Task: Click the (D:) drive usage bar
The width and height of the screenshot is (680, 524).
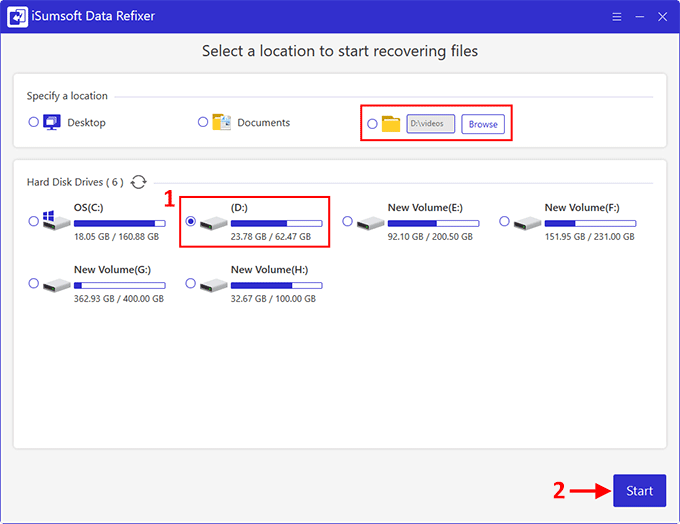Action: (x=277, y=223)
